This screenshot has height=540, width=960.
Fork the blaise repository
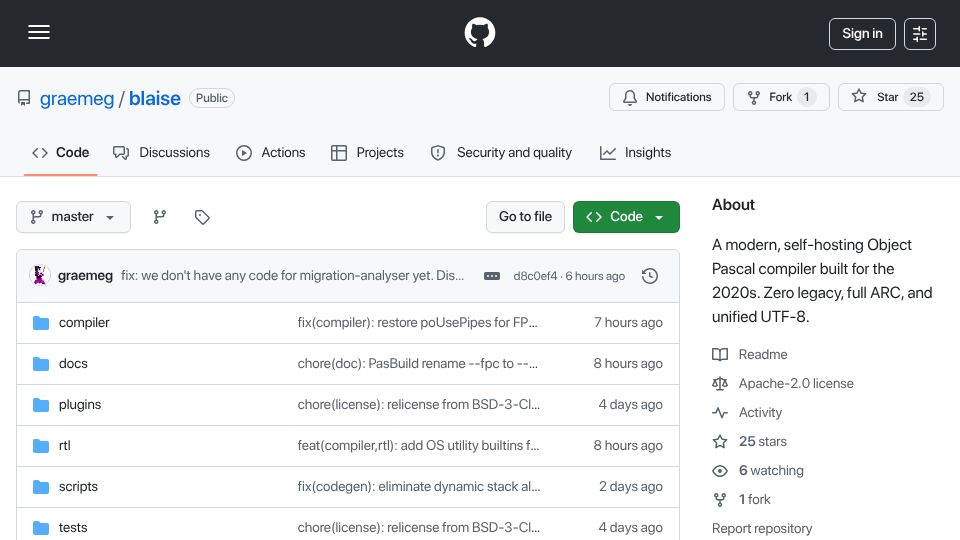coord(781,97)
